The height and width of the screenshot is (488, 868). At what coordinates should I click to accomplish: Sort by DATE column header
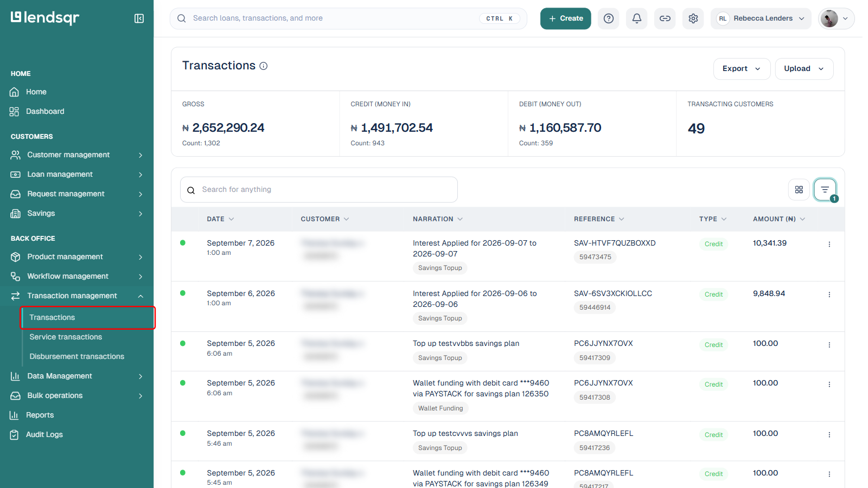(220, 219)
